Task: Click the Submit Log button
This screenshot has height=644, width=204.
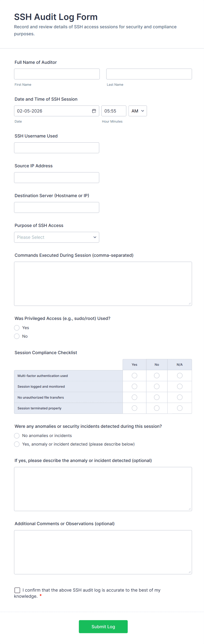Action: point(103,626)
